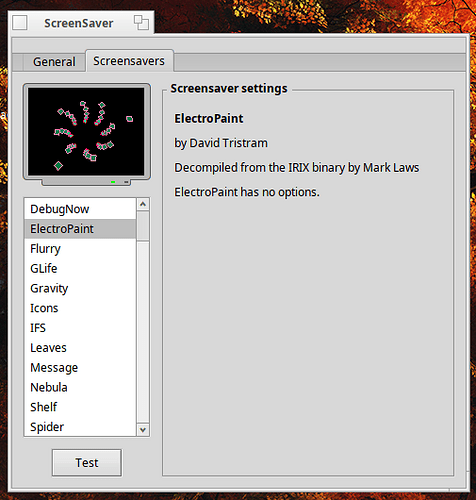Click 'ElectroPaint has no options.' text
476x500 pixels.
tap(247, 192)
